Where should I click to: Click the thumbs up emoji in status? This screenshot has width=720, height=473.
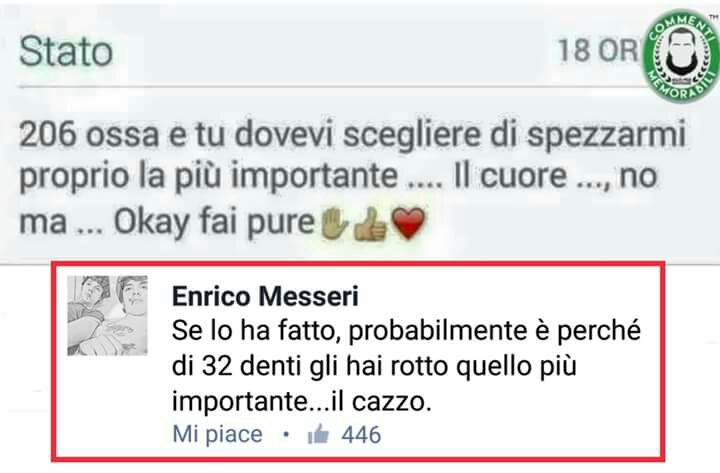coord(370,225)
